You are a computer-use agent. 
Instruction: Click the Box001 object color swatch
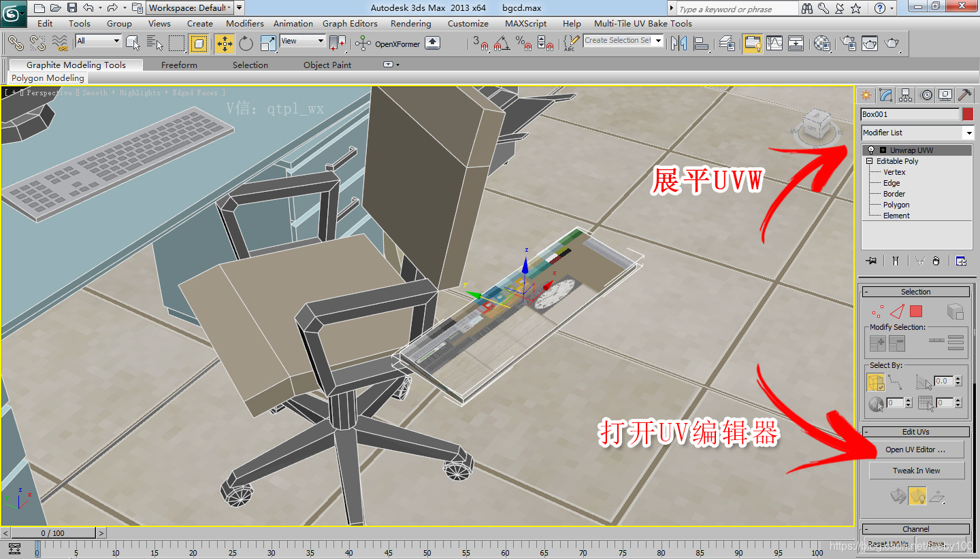969,114
